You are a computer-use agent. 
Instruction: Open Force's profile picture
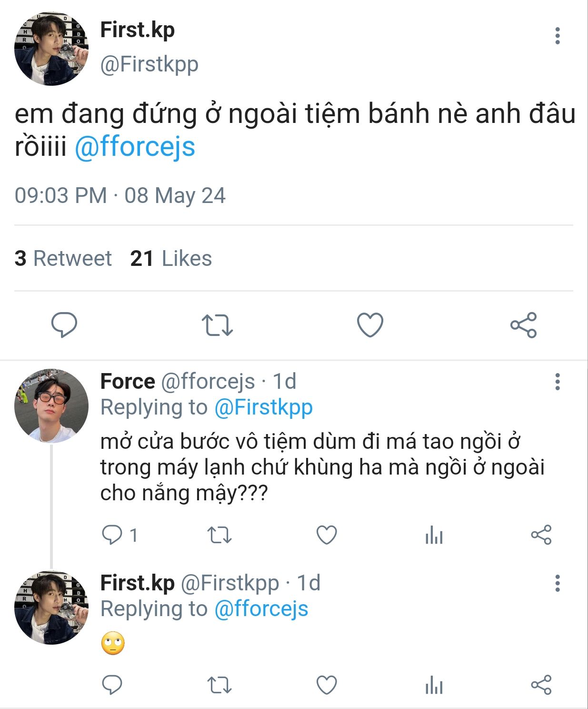coord(51,406)
